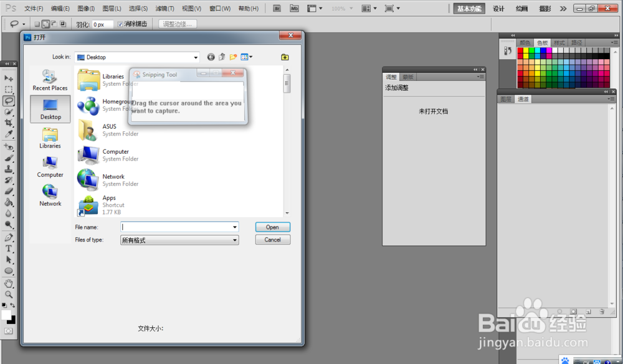Open the view extras dropdown in top bar
Screen dimensions: 623x364
315,8
